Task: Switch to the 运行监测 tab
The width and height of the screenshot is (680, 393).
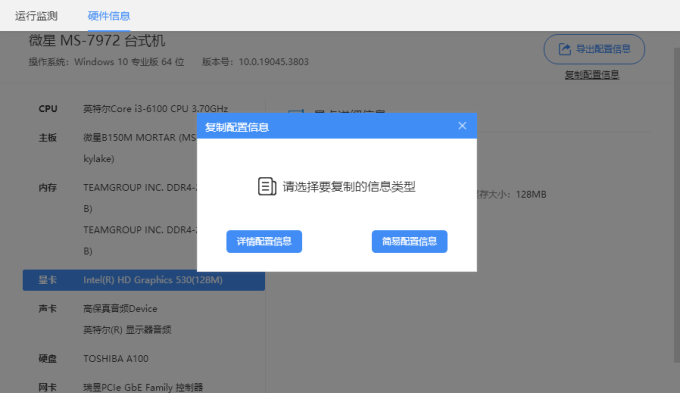Action: pyautogui.click(x=36, y=16)
